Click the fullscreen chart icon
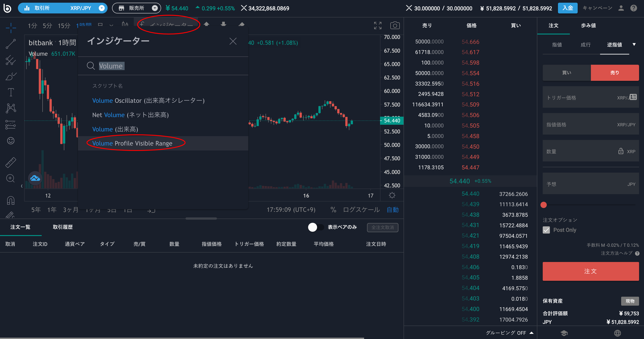644x339 pixels. tap(378, 25)
